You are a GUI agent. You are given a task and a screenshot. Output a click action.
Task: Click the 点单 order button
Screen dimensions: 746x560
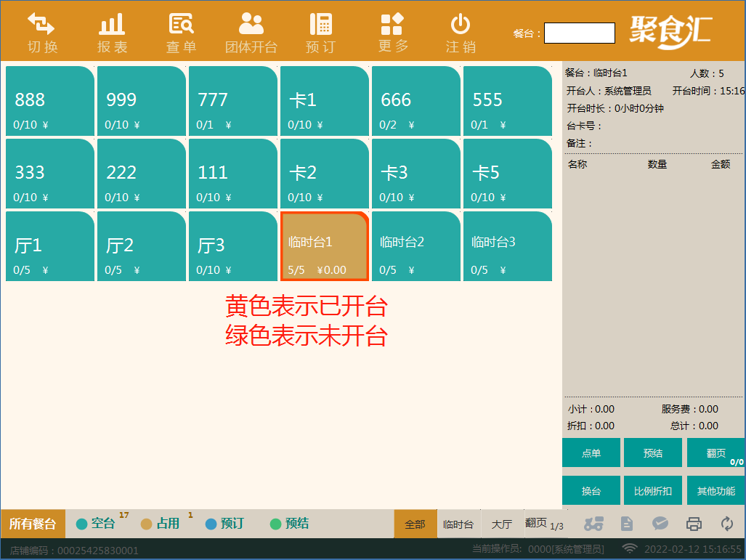click(x=591, y=453)
